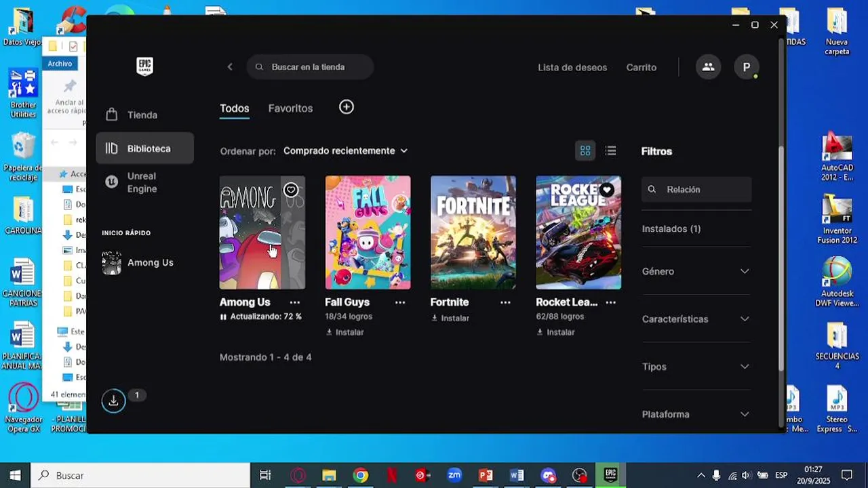Viewport: 868px width, 488px height.
Task: Click the Windows taskbar search box
Action: coord(140,475)
